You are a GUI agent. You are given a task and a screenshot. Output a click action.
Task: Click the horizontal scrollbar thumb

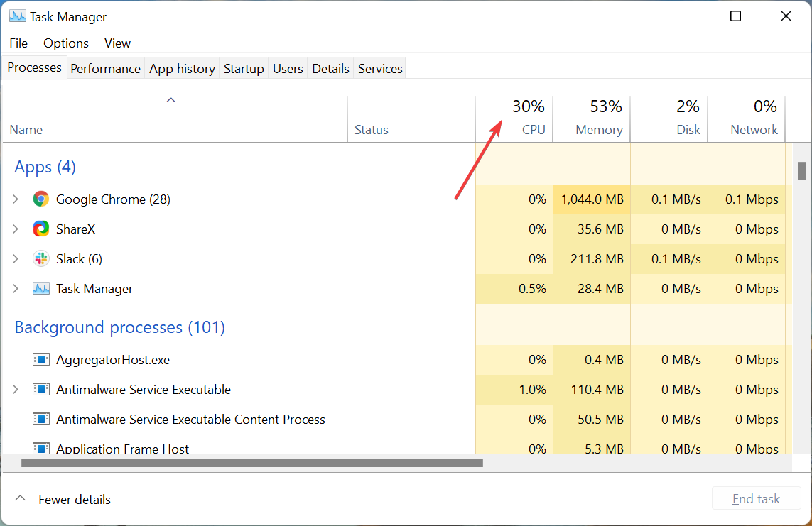pyautogui.click(x=252, y=464)
